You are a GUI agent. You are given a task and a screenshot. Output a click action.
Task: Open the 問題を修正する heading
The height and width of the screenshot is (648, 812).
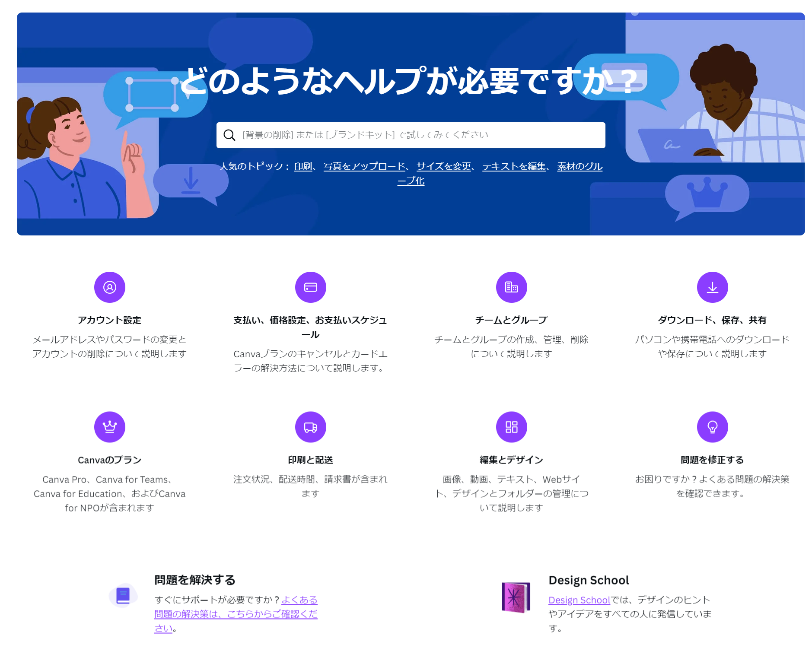point(713,460)
